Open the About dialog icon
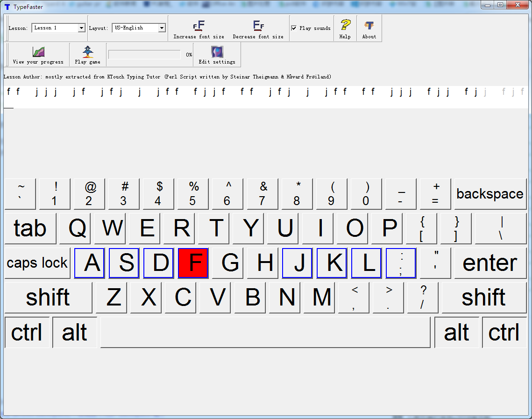The image size is (532, 419). coord(369,25)
